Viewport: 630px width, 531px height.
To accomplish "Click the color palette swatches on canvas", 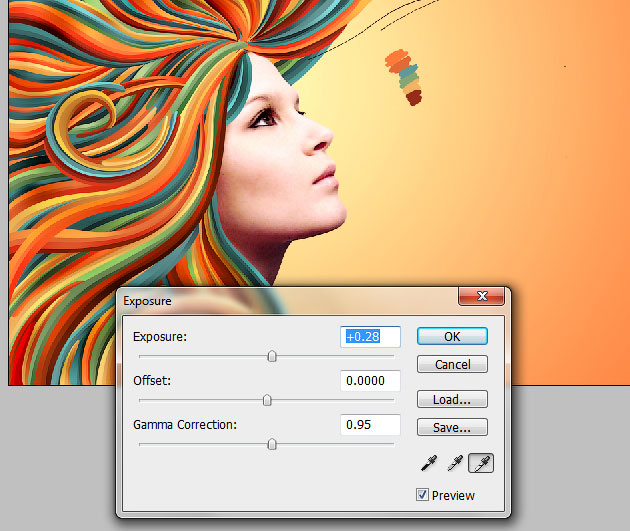I will pos(404,77).
